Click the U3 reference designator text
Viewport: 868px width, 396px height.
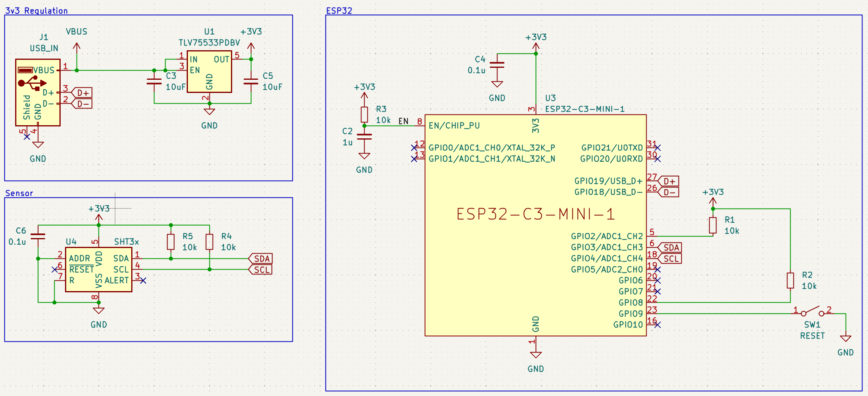click(x=550, y=98)
